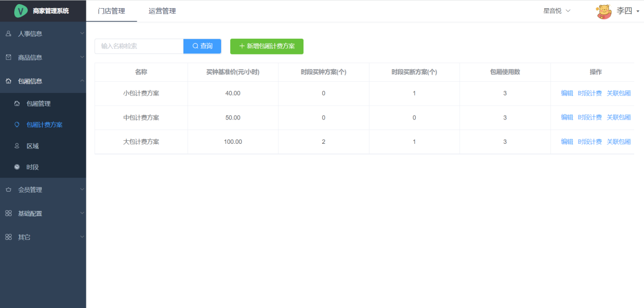The height and width of the screenshot is (308, 644).
Task: Click 时段买断方案 value 1 in 小包计费方案 row
Action: 414,94
